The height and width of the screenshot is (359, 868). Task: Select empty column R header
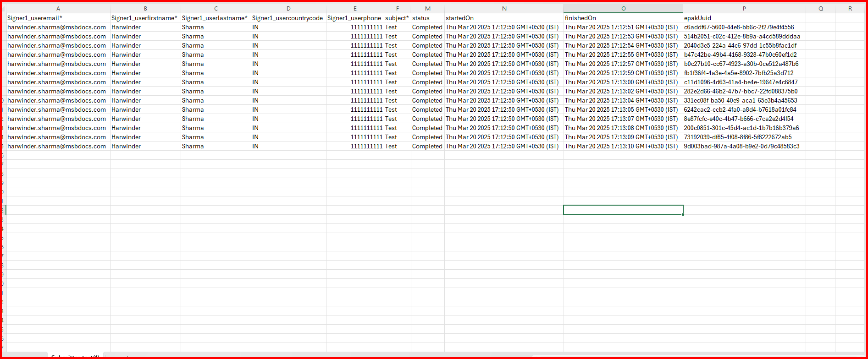point(850,9)
